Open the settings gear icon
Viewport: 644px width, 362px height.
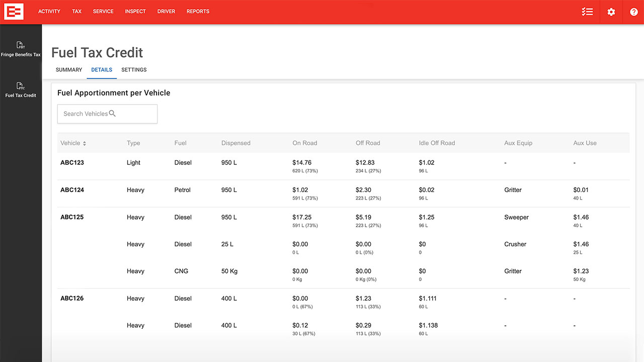(x=611, y=12)
